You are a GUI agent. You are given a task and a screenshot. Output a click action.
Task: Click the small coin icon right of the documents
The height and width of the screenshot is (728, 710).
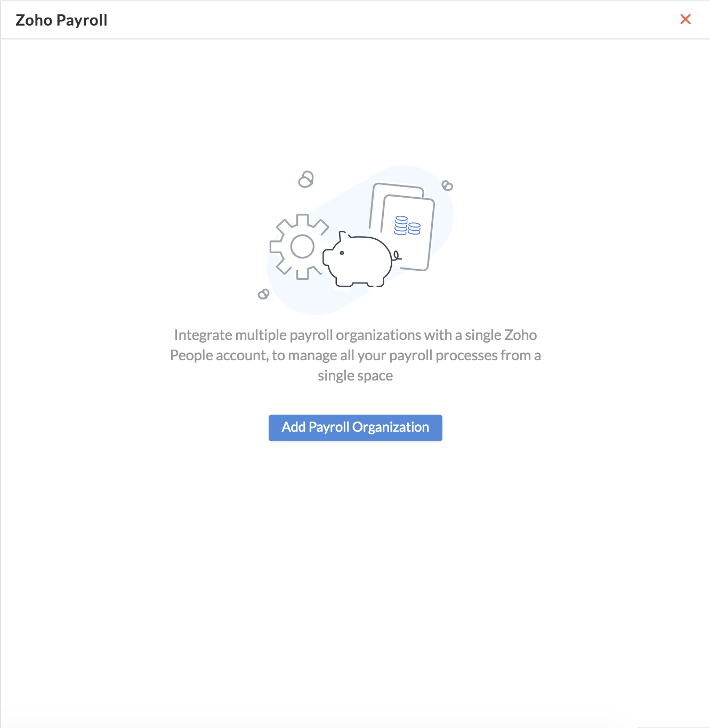447,185
